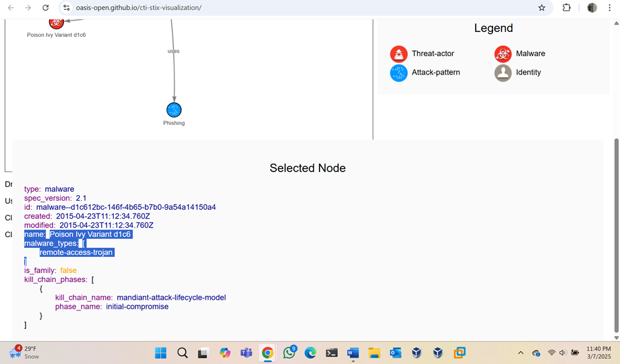Image resolution: width=620 pixels, height=364 pixels.
Task: Open Microsoft Word from the taskbar
Action: coord(353,353)
